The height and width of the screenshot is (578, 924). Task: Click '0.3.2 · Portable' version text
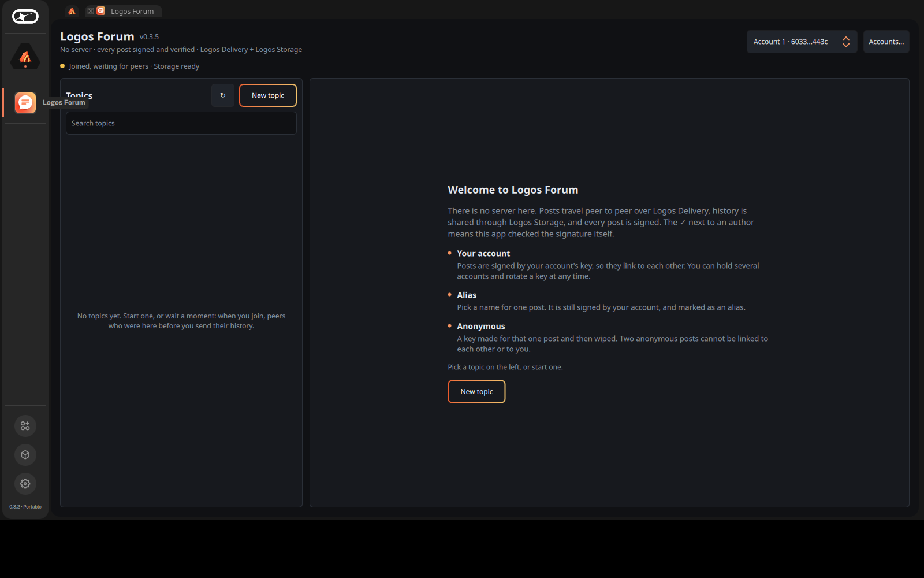click(25, 507)
